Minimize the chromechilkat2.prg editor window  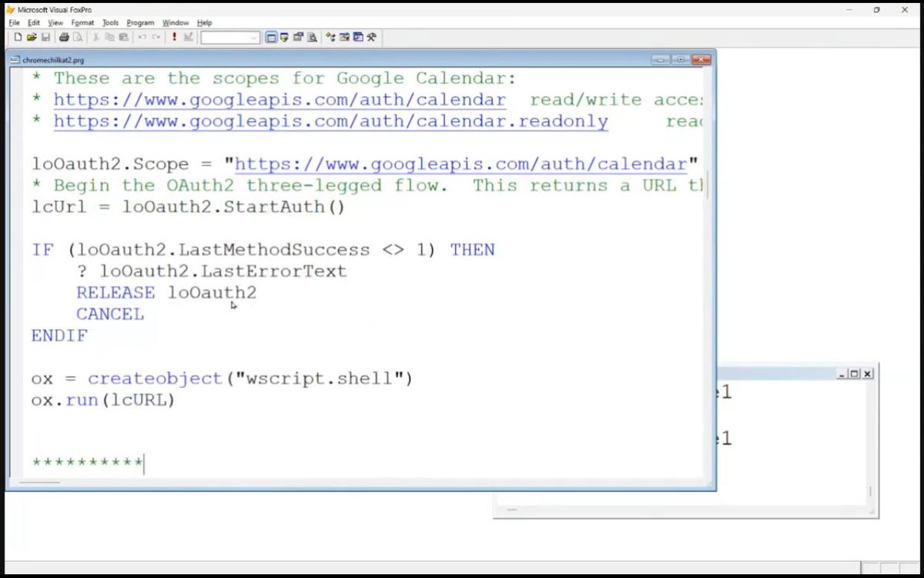[x=661, y=59]
